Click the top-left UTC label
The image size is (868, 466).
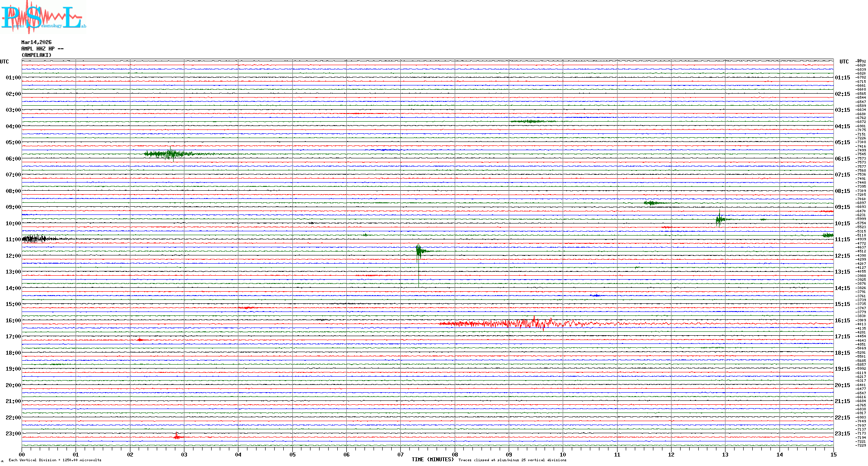pyautogui.click(x=4, y=62)
